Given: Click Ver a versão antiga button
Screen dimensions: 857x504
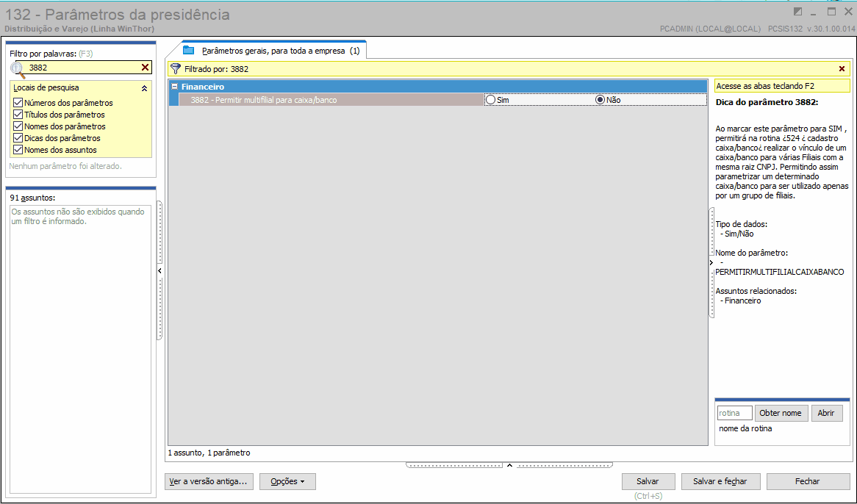Looking at the screenshot, I should [x=208, y=481].
